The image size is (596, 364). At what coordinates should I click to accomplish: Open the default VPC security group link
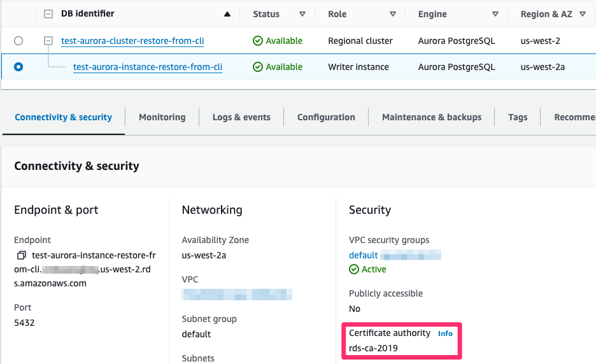point(364,255)
